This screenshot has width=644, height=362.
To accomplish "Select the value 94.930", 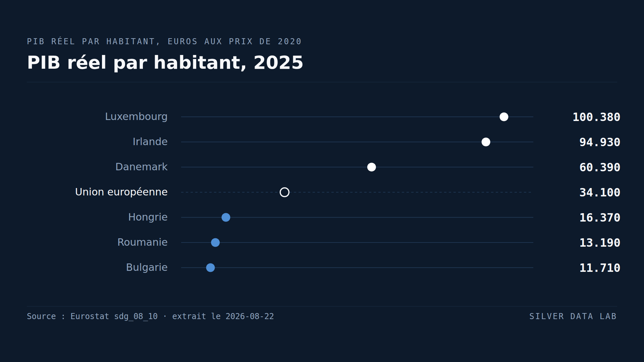I will [x=600, y=142].
